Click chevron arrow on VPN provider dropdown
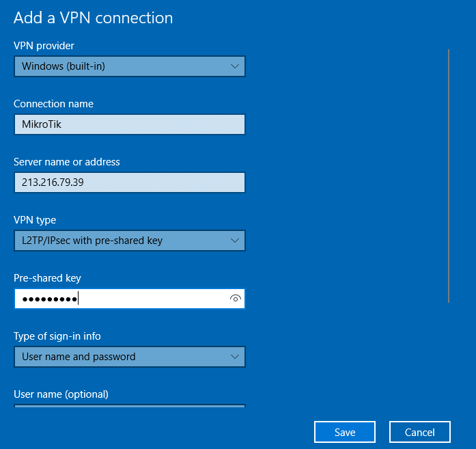 tap(235, 66)
